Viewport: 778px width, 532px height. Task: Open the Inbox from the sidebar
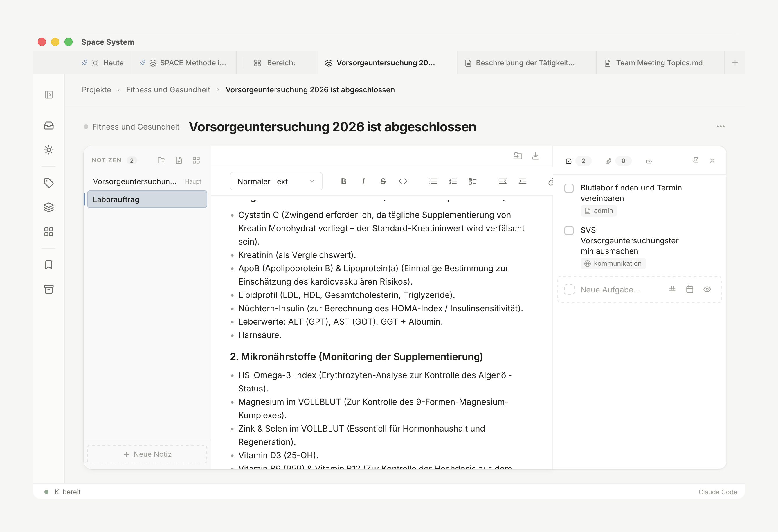(49, 125)
